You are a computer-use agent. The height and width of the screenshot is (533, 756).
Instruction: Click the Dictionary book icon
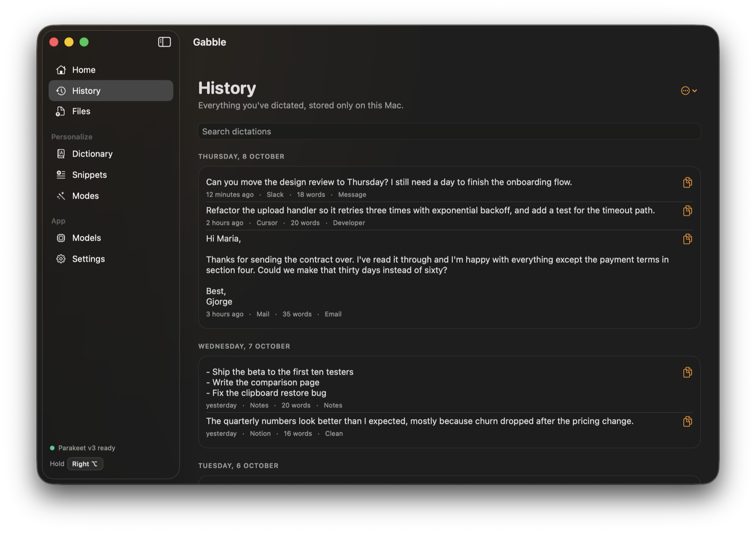point(61,154)
